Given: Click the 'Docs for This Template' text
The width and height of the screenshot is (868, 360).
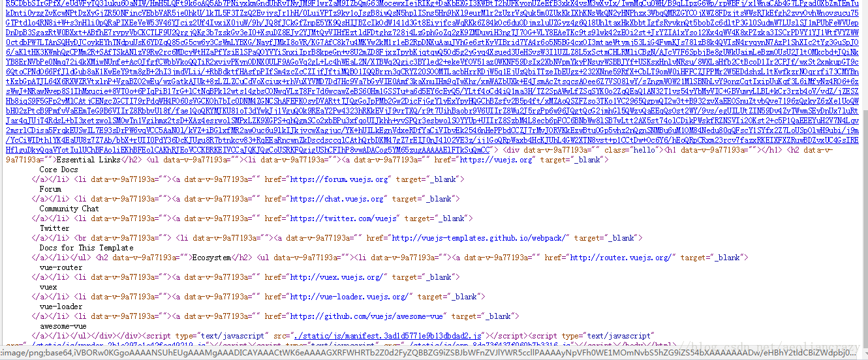Looking at the screenshot, I should (86, 248).
